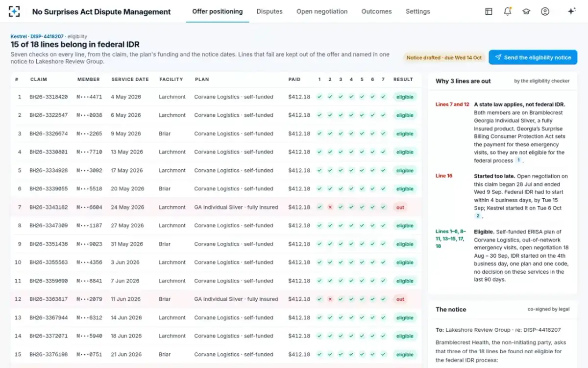Click check 2 tick for claim BH26-3367944
This screenshot has width=588, height=368.
pos(330,317)
